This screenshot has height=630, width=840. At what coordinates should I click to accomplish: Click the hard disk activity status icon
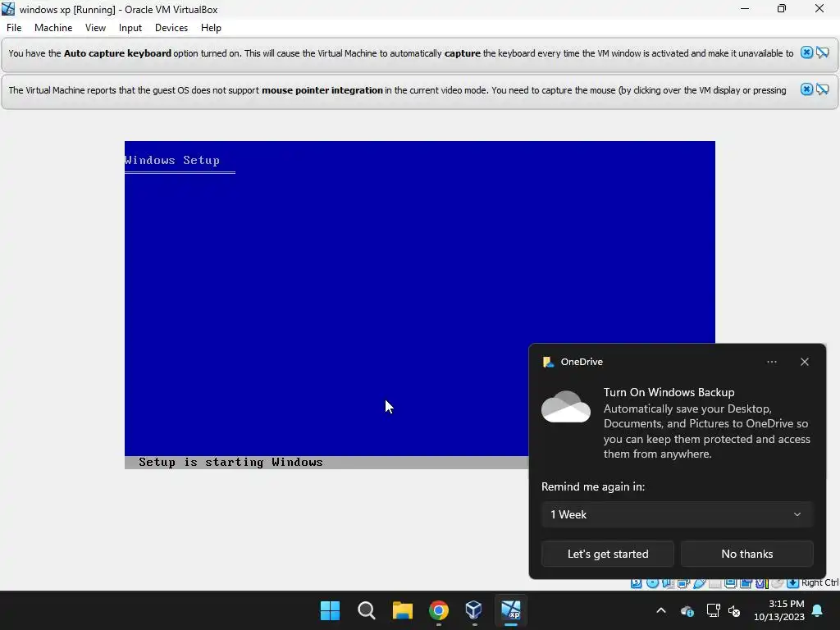tap(636, 583)
